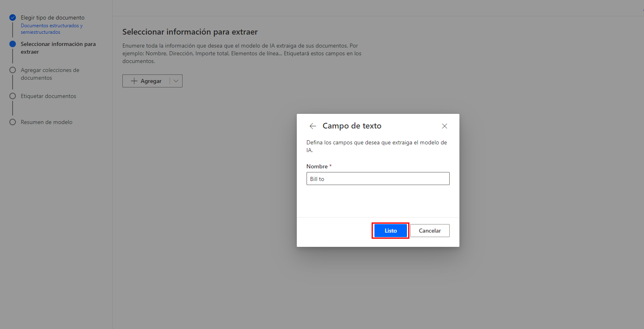
Task: Click the circle icon beside Resumen de modelo
Action: point(13,122)
